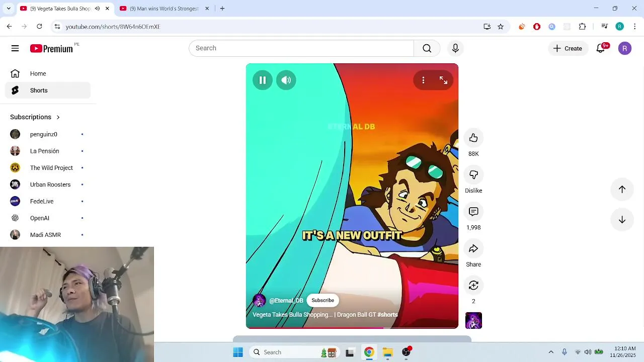Expand the Subscriptions section
Image resolution: width=644 pixels, height=362 pixels.
(35, 117)
